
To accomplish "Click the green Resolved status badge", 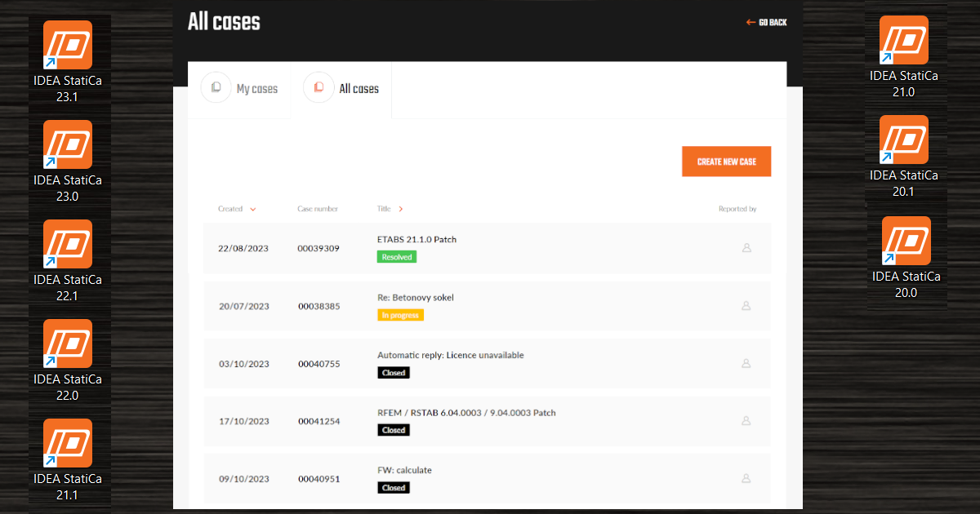I will (397, 257).
